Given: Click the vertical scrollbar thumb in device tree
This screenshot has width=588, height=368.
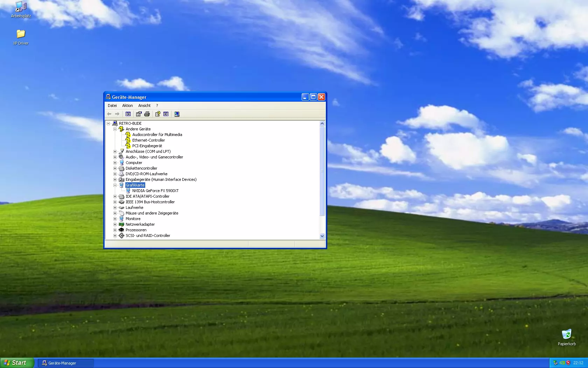Looking at the screenshot, I should [x=322, y=171].
